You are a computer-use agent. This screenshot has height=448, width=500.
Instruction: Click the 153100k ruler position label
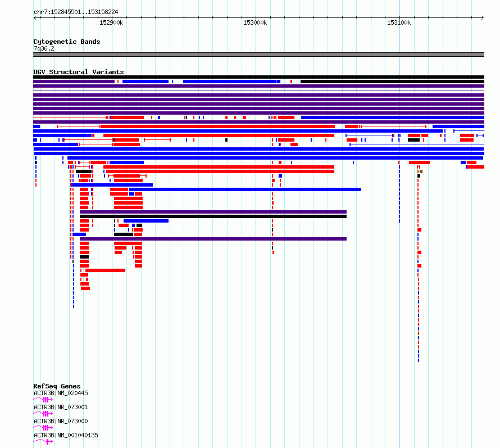399,22
